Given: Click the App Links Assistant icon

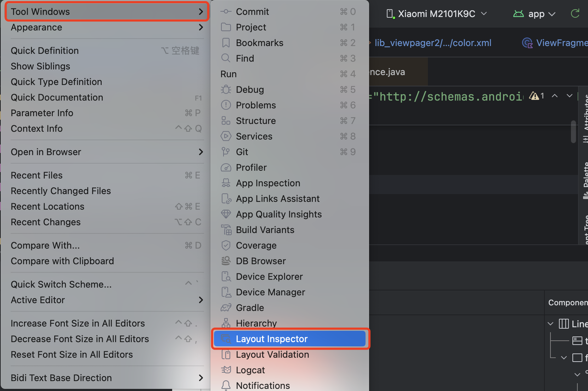Looking at the screenshot, I should (x=226, y=199).
